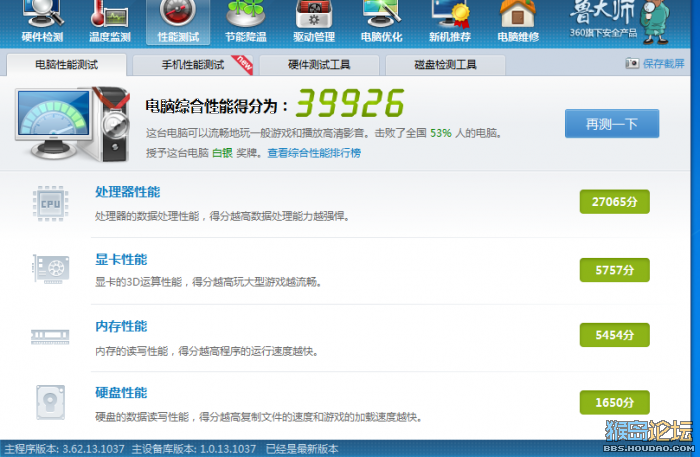The image size is (700, 457).
Task: Click the 白银 medal text
Action: pyautogui.click(x=222, y=153)
